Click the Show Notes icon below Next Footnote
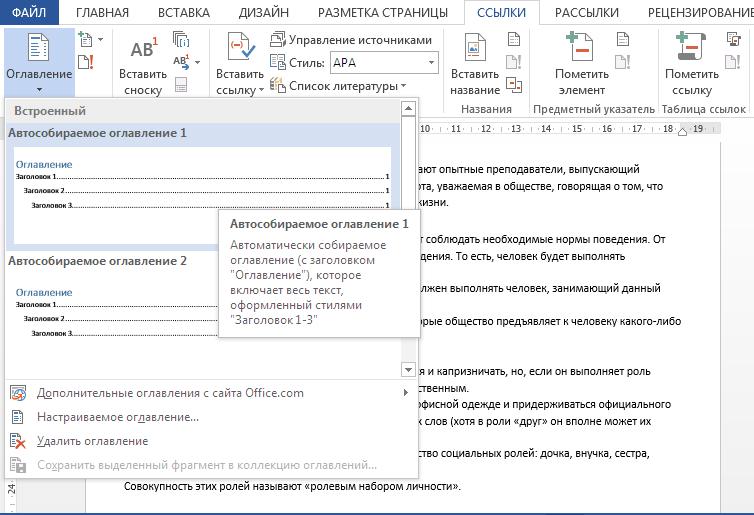The width and height of the screenshot is (754, 515). [181, 85]
